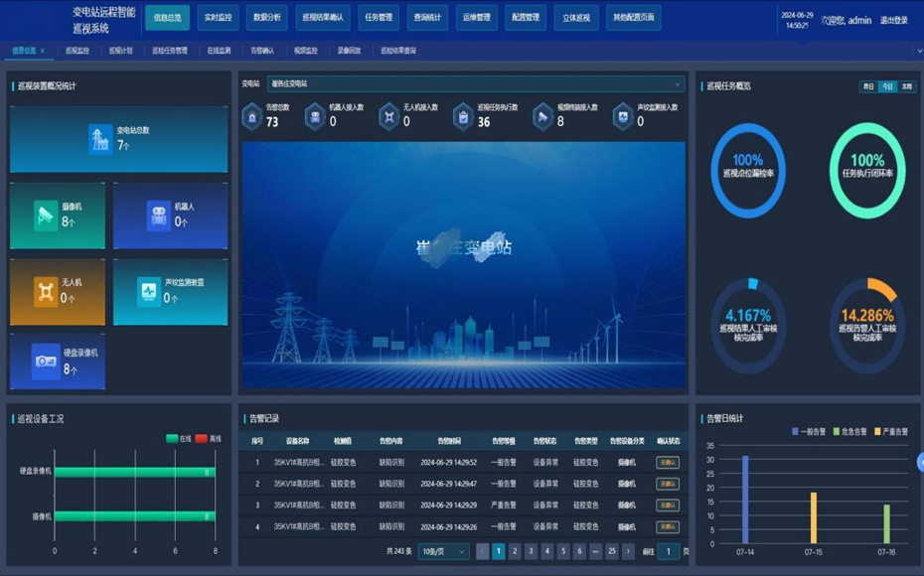Screen dimensions: 924x576
Task: Click the 机器人 robot icon tile
Action: tap(158, 216)
